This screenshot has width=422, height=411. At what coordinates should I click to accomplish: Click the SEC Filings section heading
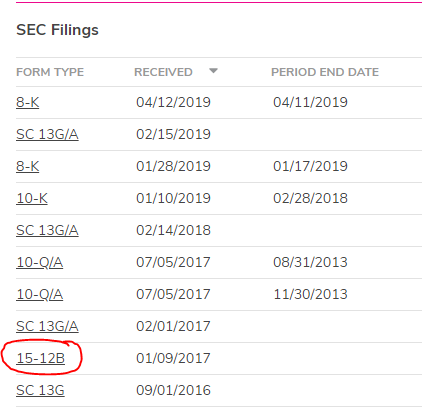[x=57, y=30]
